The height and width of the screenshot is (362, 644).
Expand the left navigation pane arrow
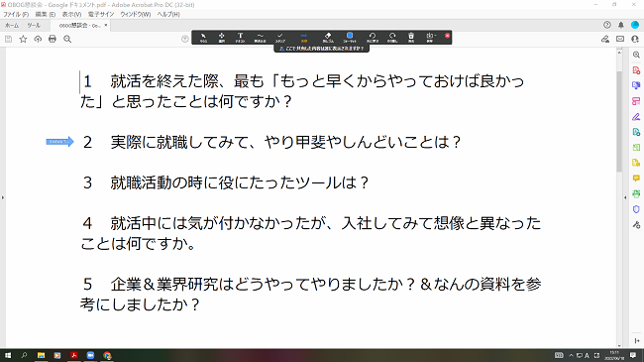point(2,198)
